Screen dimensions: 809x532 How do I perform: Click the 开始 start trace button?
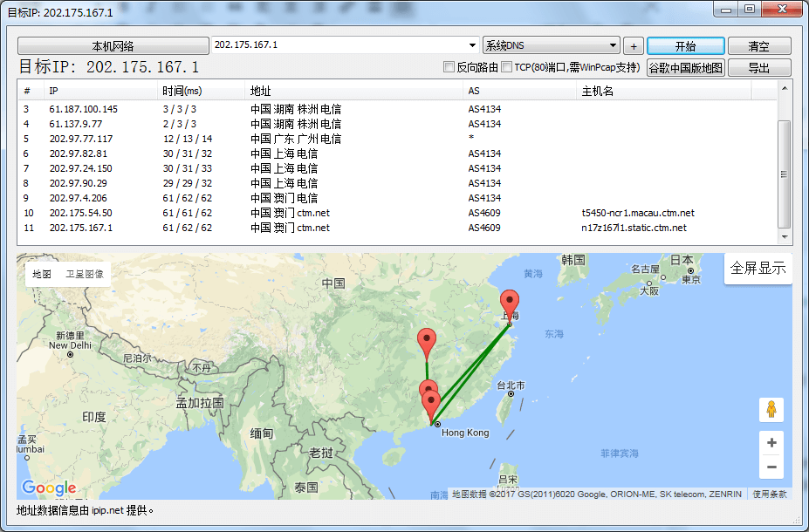(684, 45)
